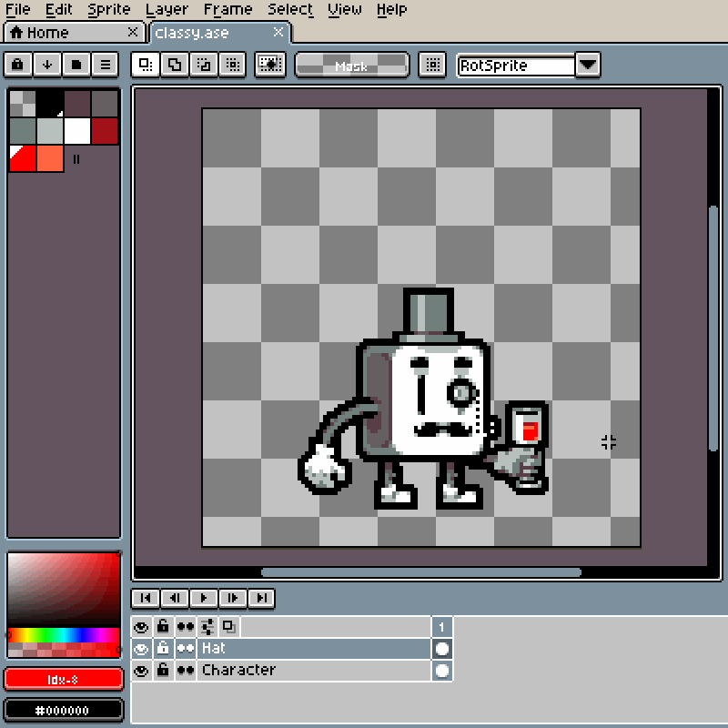Open the palette presets icon

click(76, 65)
